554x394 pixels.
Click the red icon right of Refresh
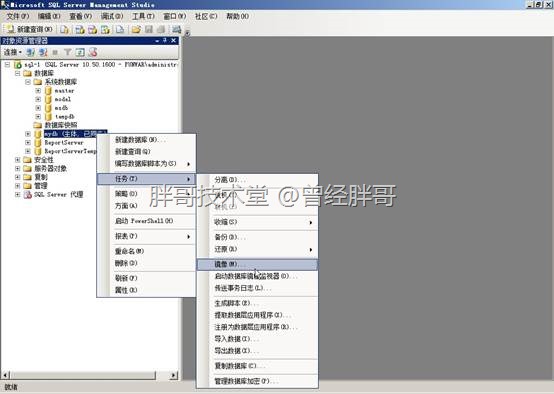93,52
